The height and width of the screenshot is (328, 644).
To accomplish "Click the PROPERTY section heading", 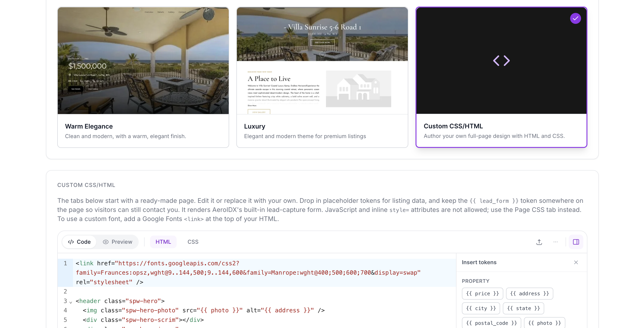I will point(475,281).
